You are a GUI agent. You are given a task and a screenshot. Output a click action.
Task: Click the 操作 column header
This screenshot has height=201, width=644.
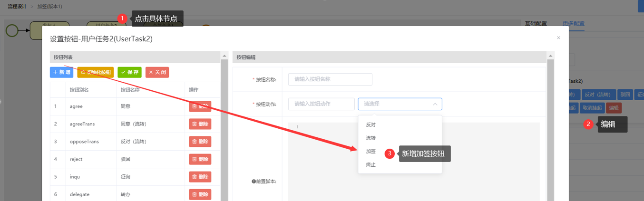coord(202,90)
